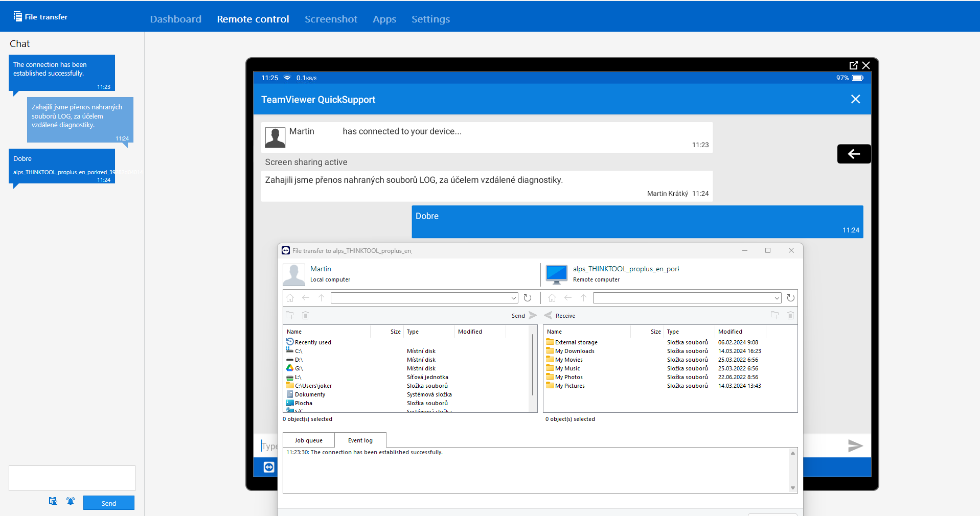Click the remote delete trash icon
The height and width of the screenshot is (516, 980).
(790, 315)
